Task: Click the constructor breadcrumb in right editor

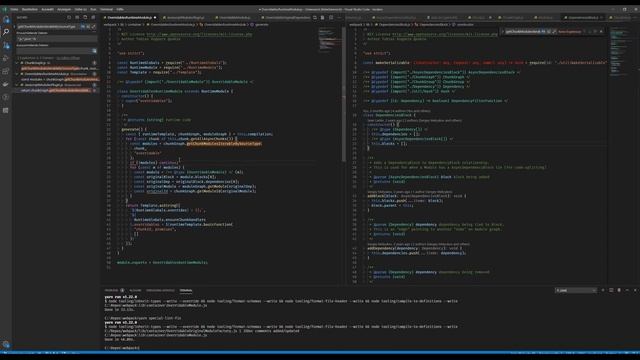Action: tap(465, 24)
